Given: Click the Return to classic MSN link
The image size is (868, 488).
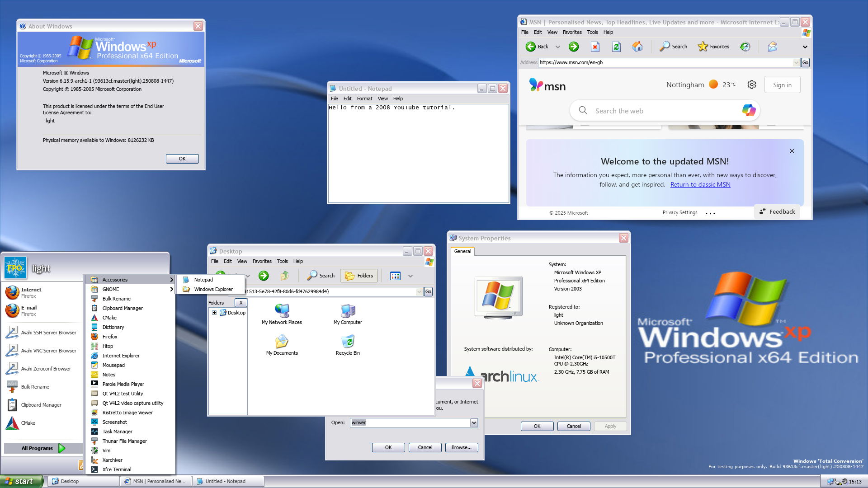Looking at the screenshot, I should 700,184.
